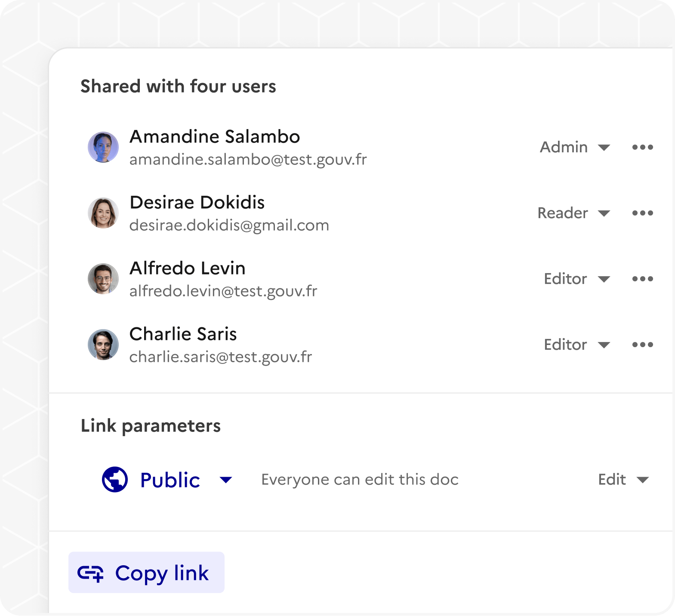This screenshot has height=616, width=675.
Task: Open Charlie Saris's Editor role dropdown
Action: coord(576,345)
